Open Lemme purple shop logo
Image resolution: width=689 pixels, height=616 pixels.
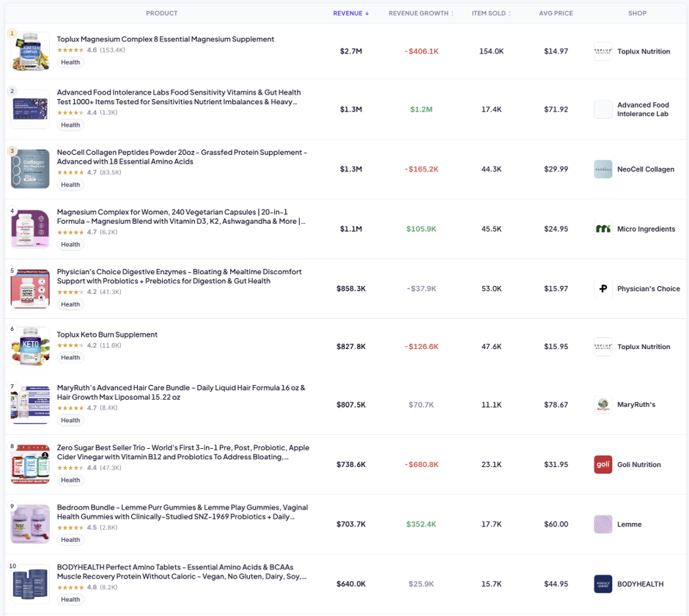point(603,524)
